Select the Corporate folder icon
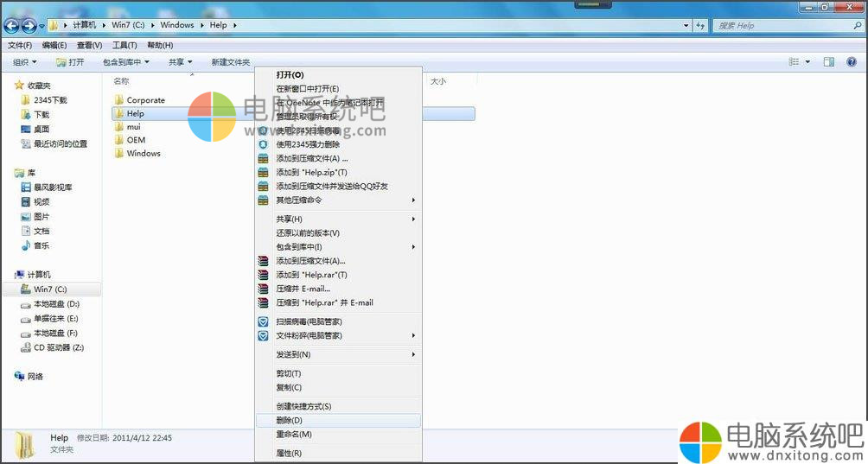868x464 pixels. pyautogui.click(x=119, y=100)
